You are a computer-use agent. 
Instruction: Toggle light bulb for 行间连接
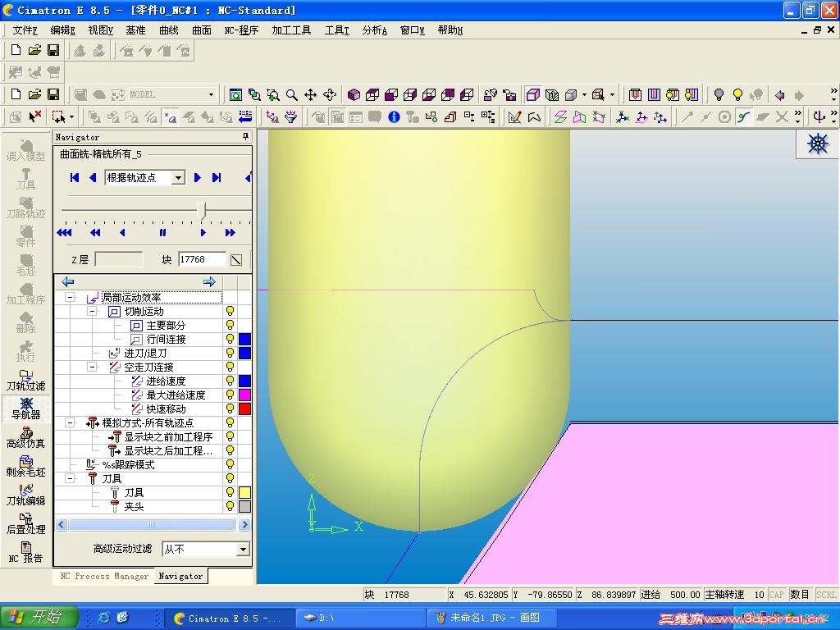coord(230,339)
